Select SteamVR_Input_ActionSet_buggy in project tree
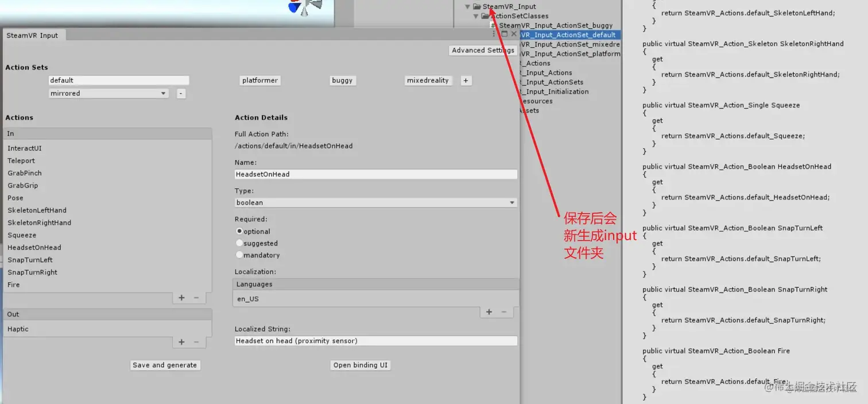The image size is (868, 404). pyautogui.click(x=556, y=25)
